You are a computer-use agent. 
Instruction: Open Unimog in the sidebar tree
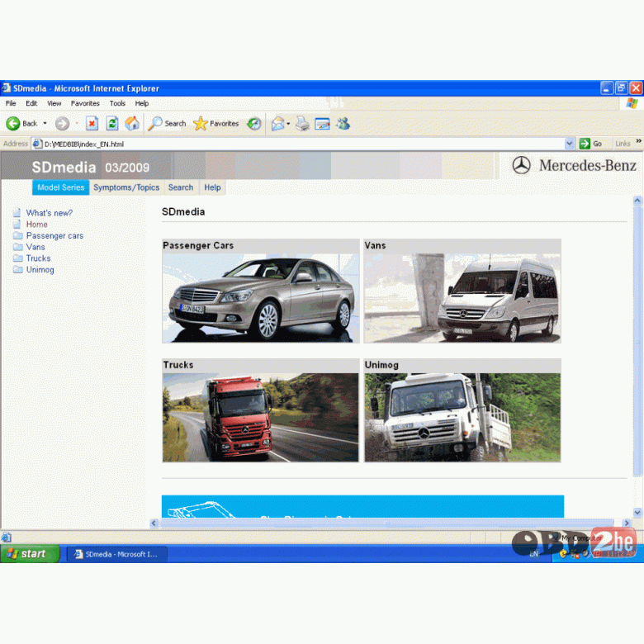click(x=40, y=270)
